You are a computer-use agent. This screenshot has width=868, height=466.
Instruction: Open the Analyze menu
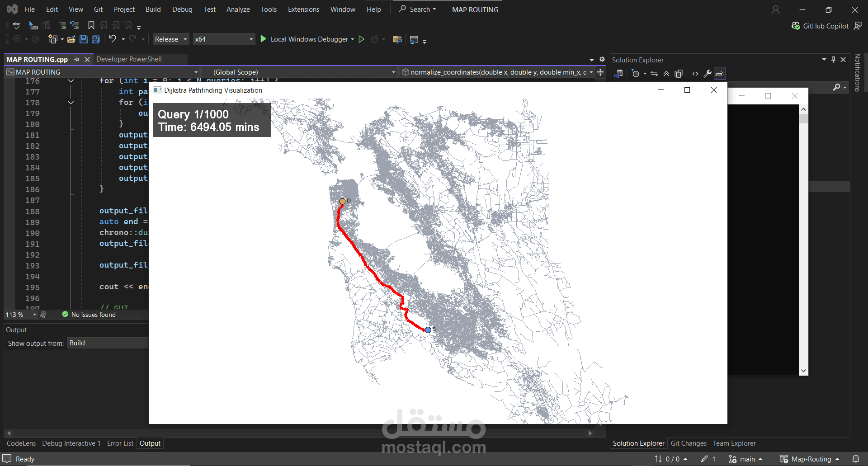[x=238, y=9]
